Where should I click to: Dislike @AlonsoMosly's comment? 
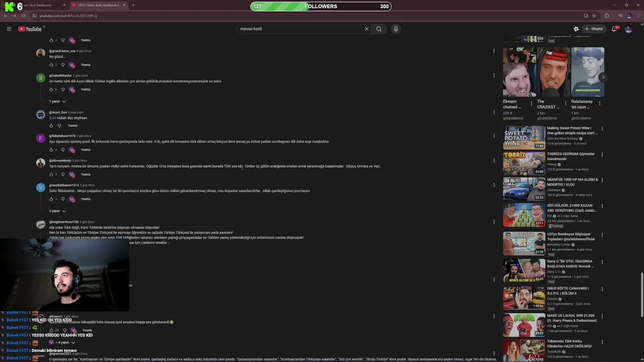click(x=63, y=174)
